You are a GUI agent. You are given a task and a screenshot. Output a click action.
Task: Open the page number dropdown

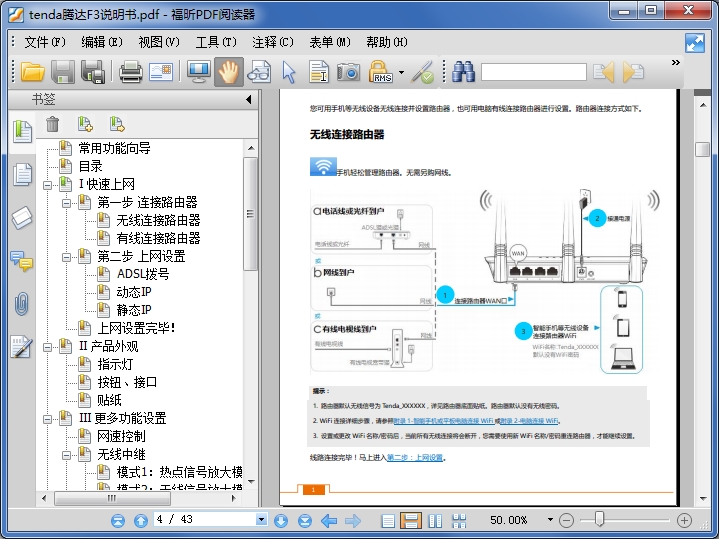point(261,519)
